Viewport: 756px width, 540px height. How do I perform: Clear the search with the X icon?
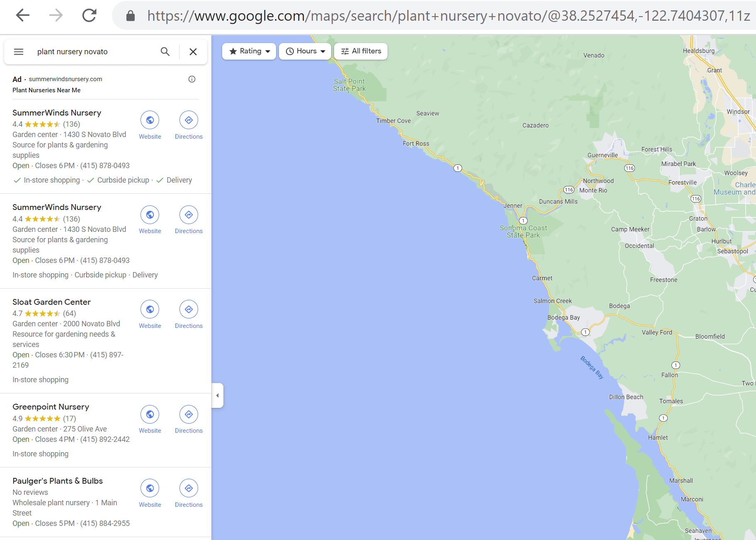tap(193, 52)
